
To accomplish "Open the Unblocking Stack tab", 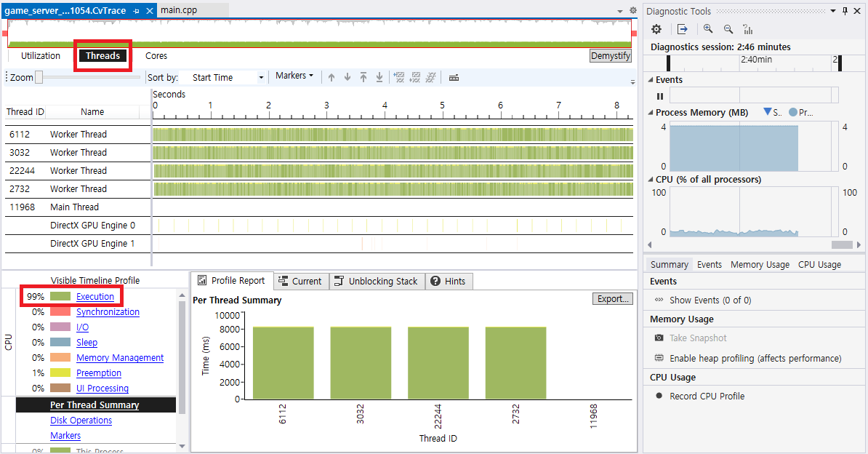I will tap(376, 282).
